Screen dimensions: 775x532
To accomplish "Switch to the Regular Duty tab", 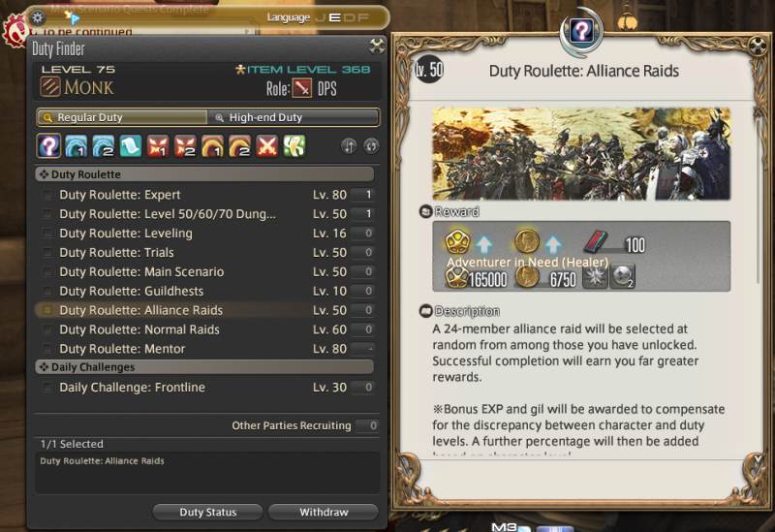I will coord(122,117).
